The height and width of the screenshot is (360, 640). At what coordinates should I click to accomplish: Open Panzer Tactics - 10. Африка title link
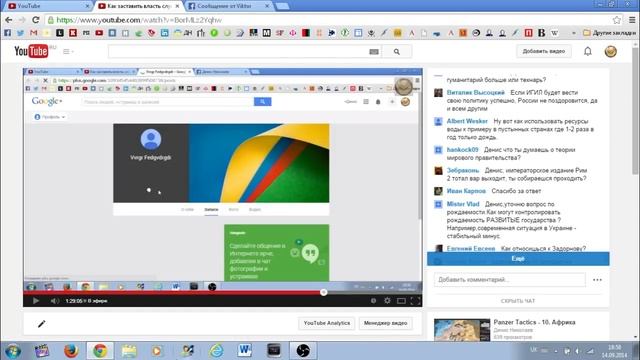coord(534,322)
